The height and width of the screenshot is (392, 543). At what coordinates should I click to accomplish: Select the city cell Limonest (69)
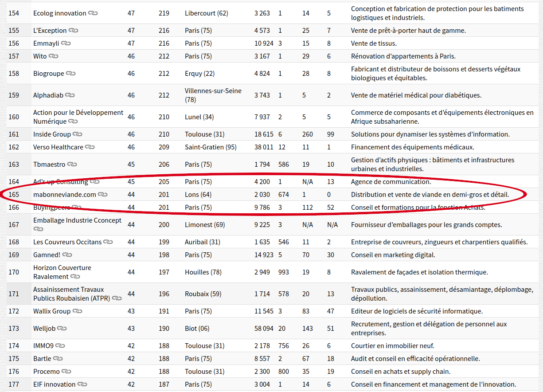[204, 225]
